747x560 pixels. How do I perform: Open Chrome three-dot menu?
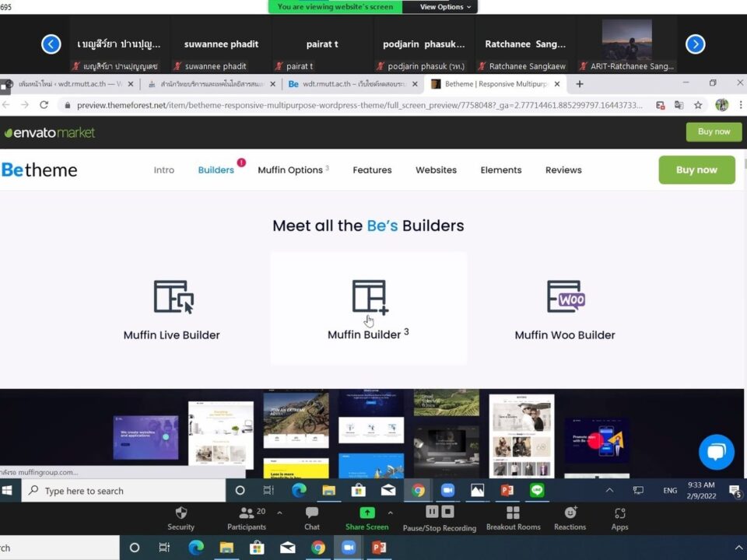pos(741,105)
